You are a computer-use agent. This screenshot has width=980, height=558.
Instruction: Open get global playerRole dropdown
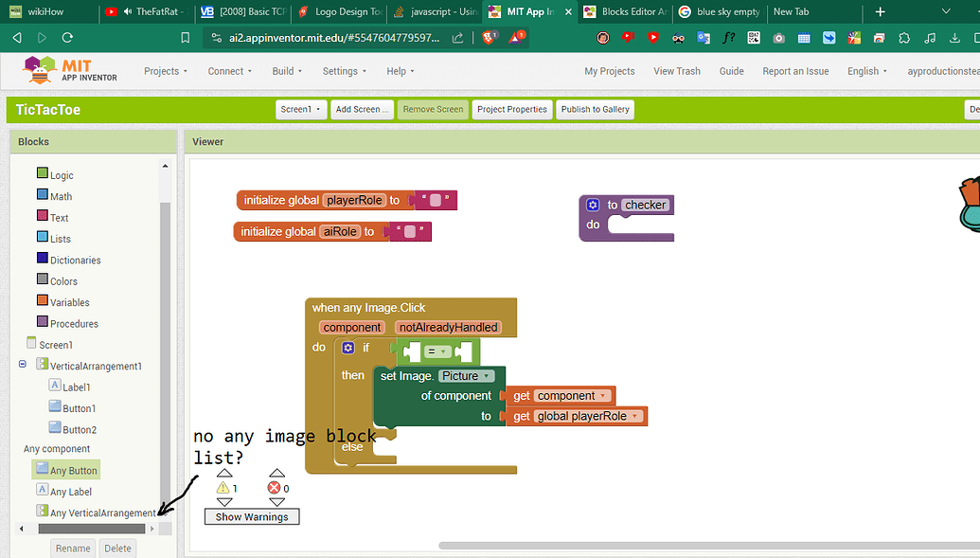(x=588, y=417)
